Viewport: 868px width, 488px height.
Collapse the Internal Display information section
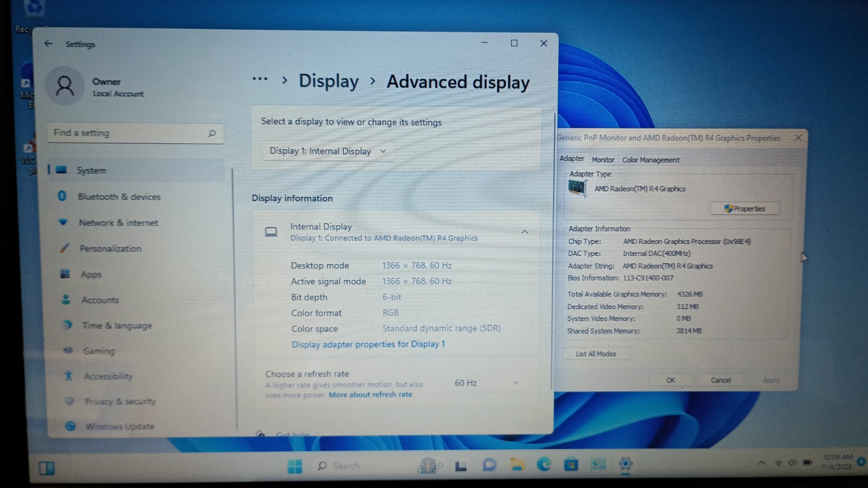[525, 232]
